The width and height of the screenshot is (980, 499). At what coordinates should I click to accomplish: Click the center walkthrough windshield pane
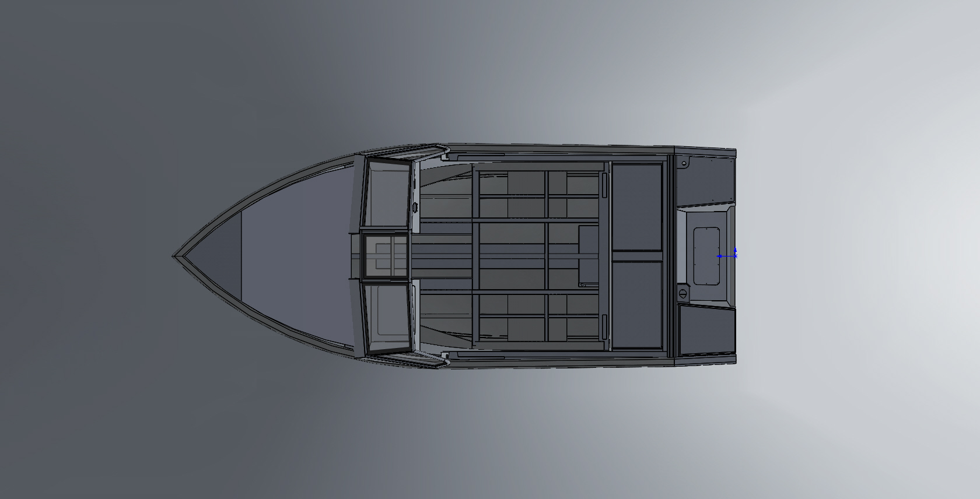click(384, 256)
